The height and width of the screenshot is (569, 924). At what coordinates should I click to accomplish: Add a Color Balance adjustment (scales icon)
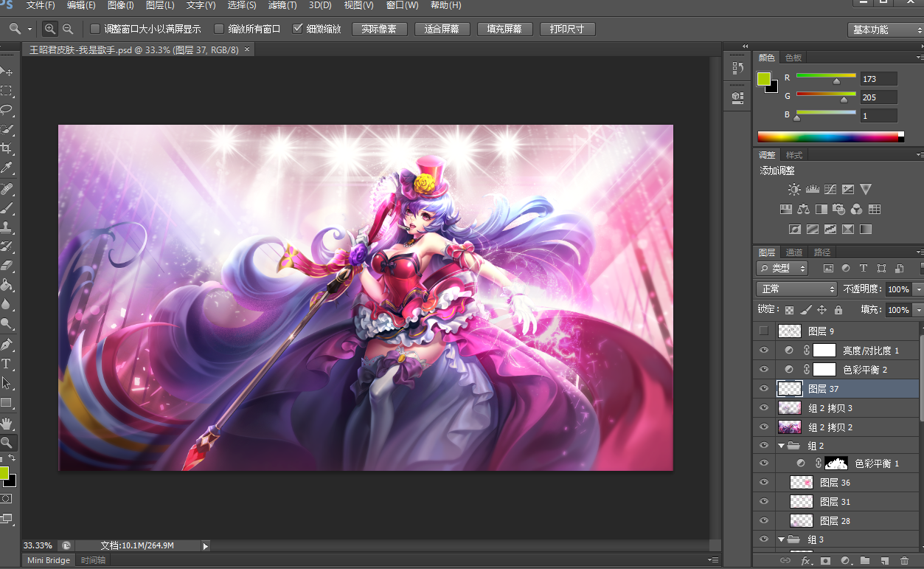click(803, 210)
